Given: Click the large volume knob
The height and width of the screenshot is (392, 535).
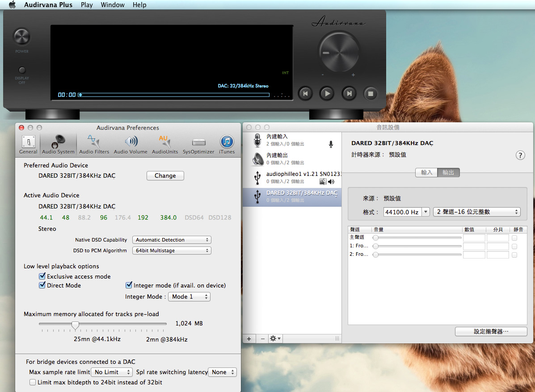Looking at the screenshot, I should [338, 52].
